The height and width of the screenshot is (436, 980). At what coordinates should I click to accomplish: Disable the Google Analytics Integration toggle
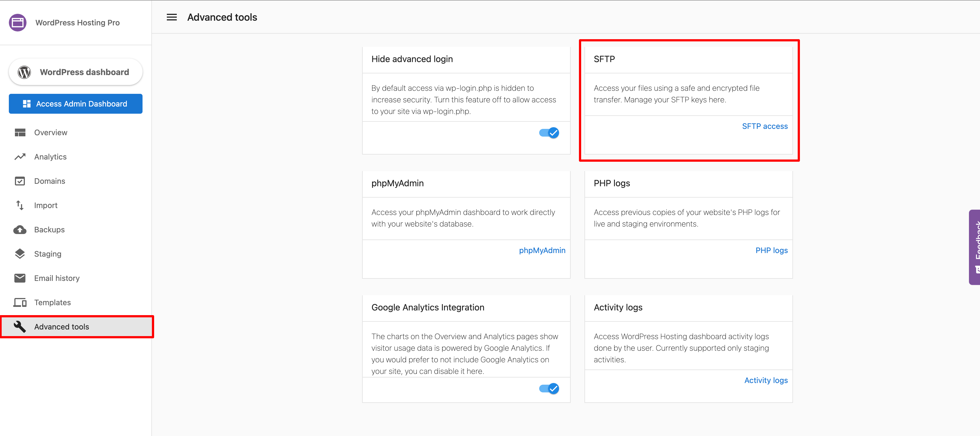[x=549, y=389]
